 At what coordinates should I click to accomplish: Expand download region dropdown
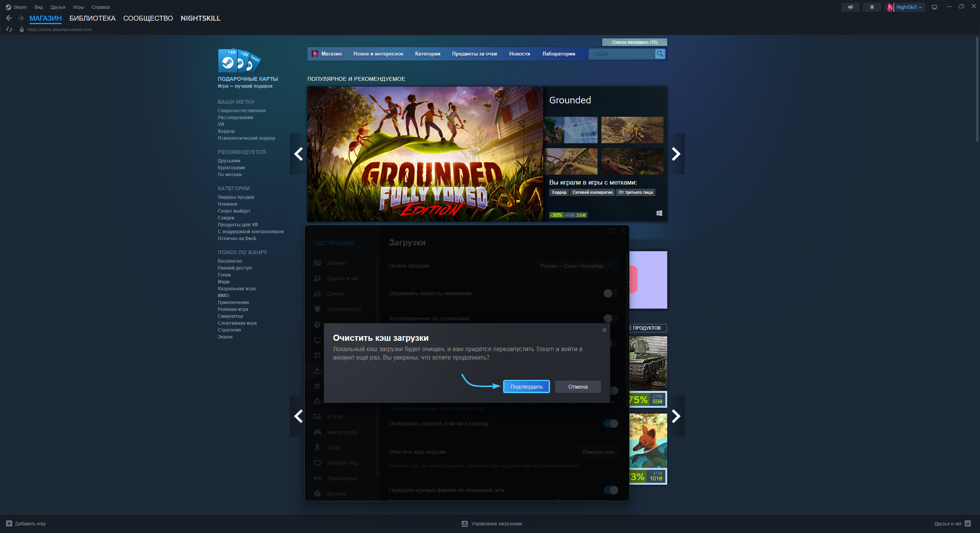coord(577,266)
